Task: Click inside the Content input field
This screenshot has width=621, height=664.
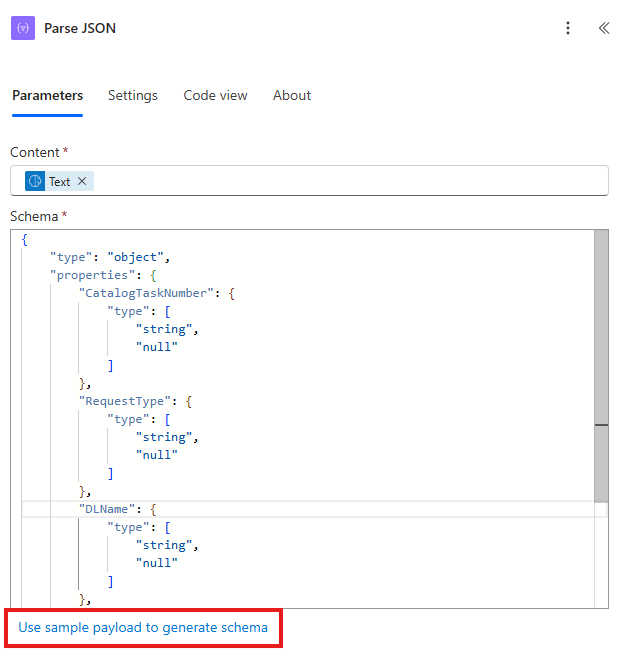Action: pos(309,181)
